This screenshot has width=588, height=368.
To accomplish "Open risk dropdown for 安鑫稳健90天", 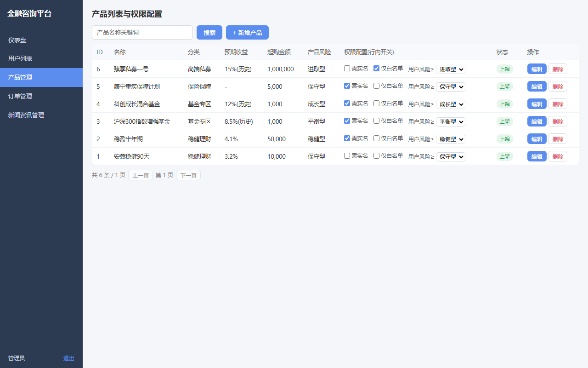I will pos(451,157).
